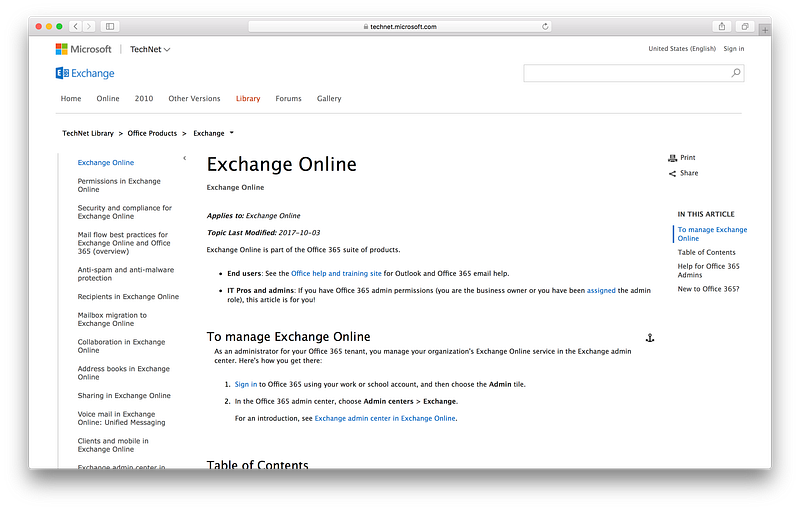Viewport: 800px width, 510px height.
Task: Open a new tab with plus button
Action: [765, 30]
